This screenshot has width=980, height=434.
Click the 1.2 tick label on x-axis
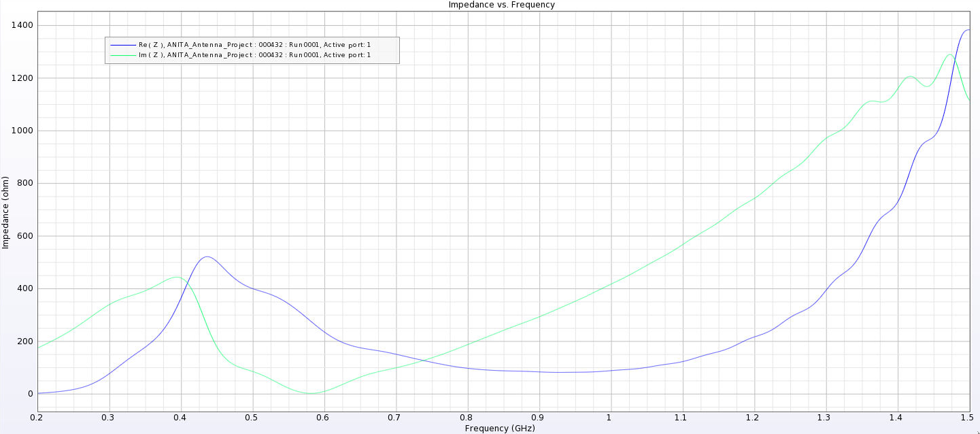click(754, 417)
